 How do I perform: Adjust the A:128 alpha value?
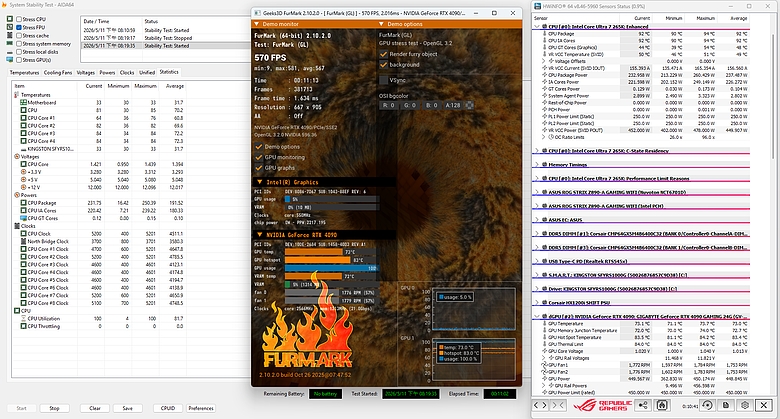[453, 105]
